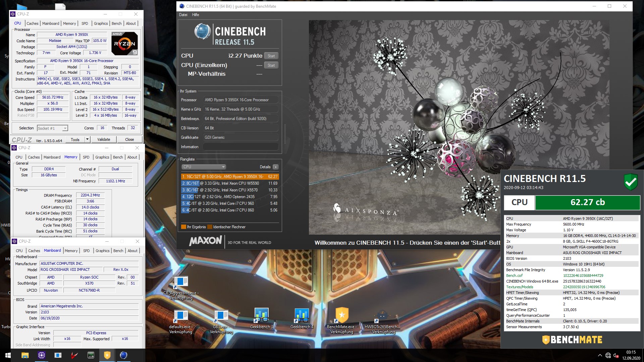
Task: Open Graphics tab in memory CPU-Z window
Action: coord(102,157)
